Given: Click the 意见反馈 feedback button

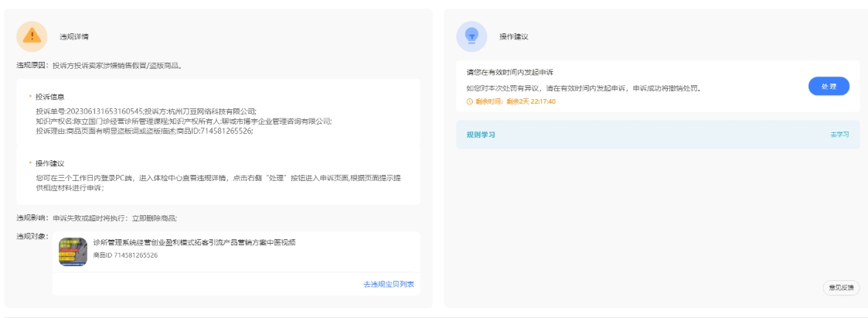Looking at the screenshot, I should point(841,288).
